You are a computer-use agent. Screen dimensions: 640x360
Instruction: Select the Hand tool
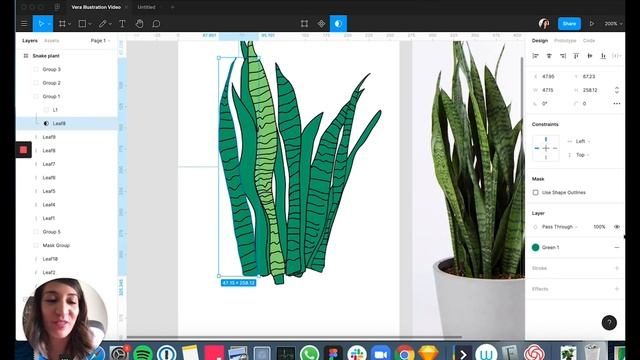pos(139,24)
